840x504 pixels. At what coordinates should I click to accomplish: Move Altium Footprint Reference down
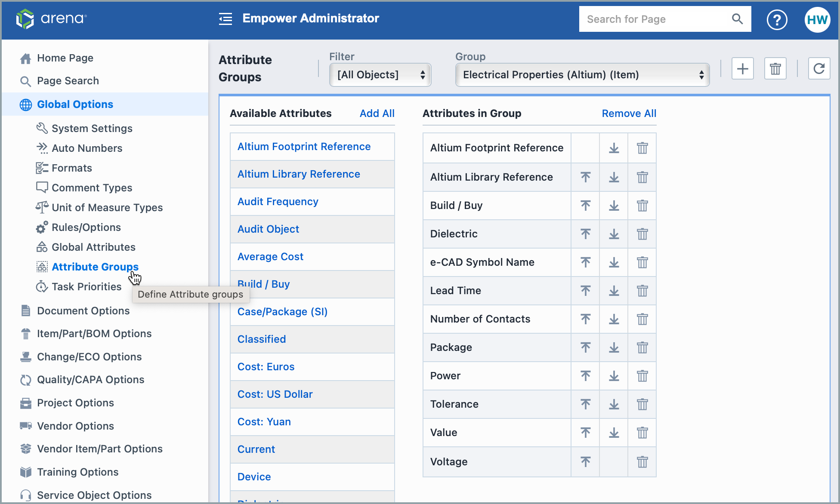(x=613, y=148)
